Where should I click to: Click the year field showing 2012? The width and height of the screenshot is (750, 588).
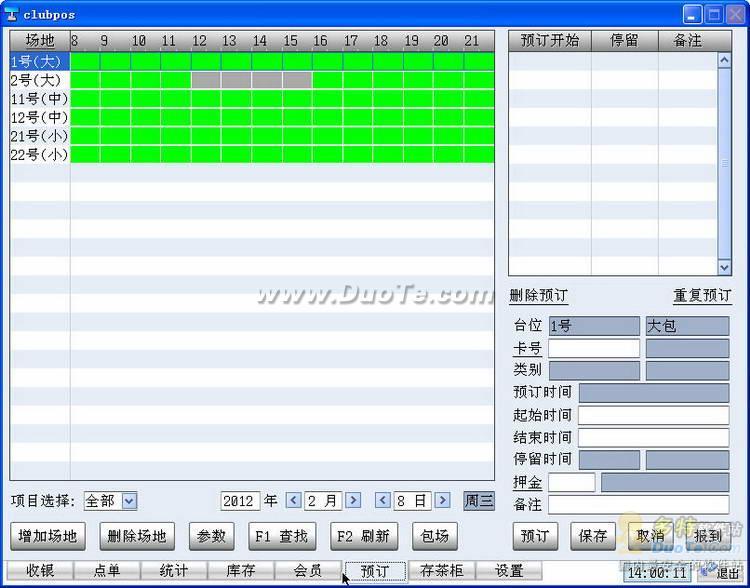(240, 501)
